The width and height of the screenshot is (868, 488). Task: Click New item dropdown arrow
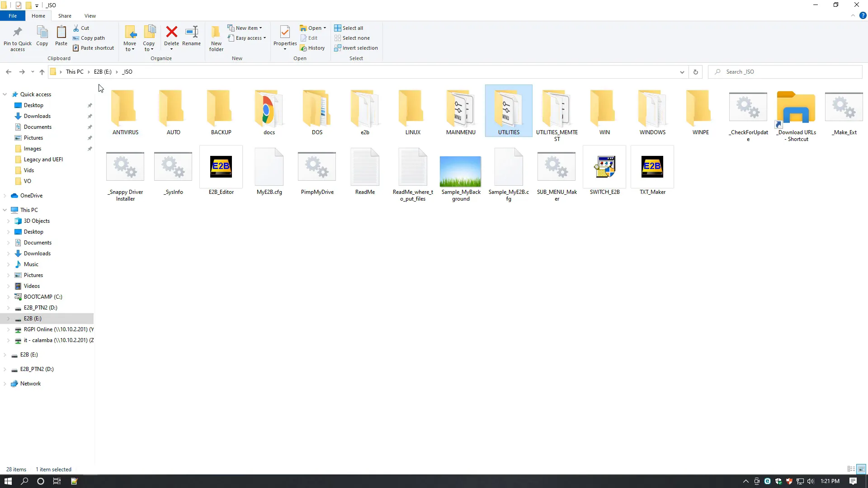tap(260, 28)
